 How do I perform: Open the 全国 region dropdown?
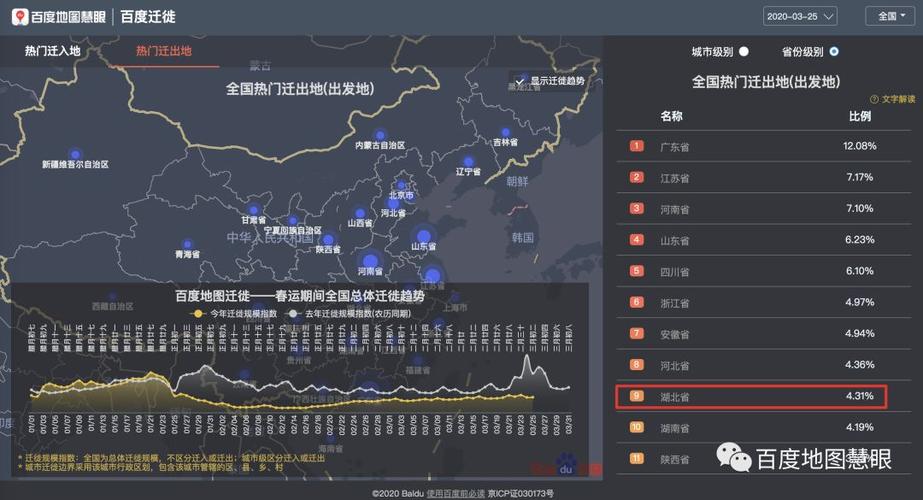coord(890,16)
